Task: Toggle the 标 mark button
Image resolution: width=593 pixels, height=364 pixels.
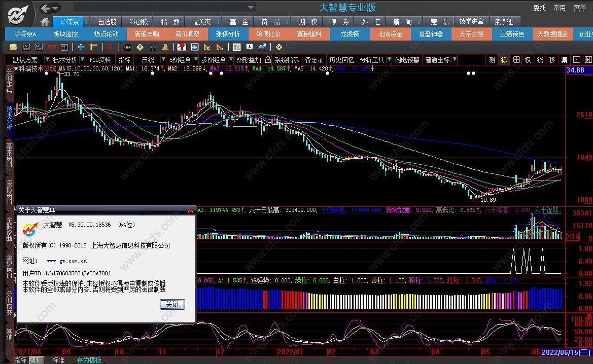Action: [504, 60]
